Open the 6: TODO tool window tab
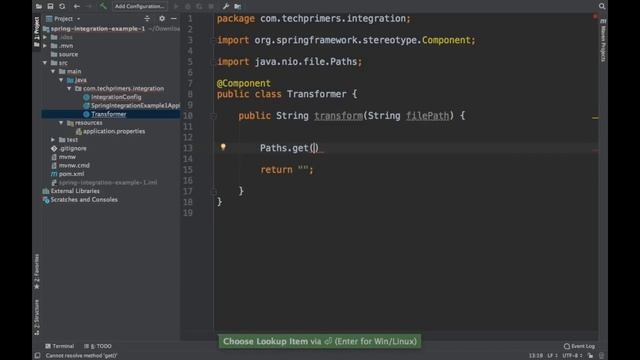 click(98, 346)
